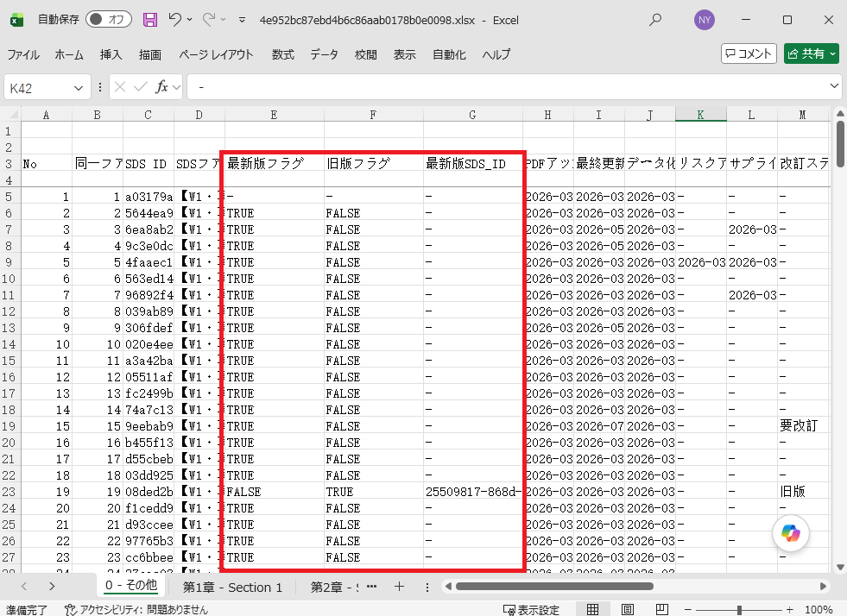Click the 100% zoom level

(818, 609)
